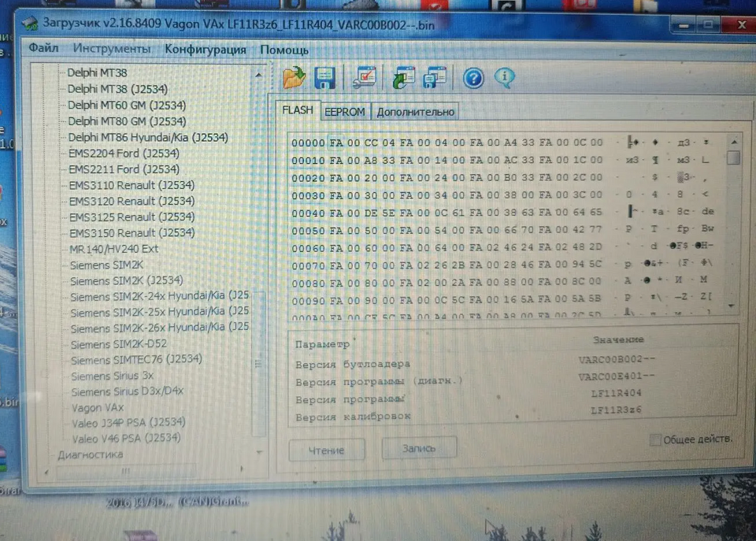Viewport: 756px width, 541px height.
Task: Select EMS3150 Renault (J2534)
Action: 132,233
